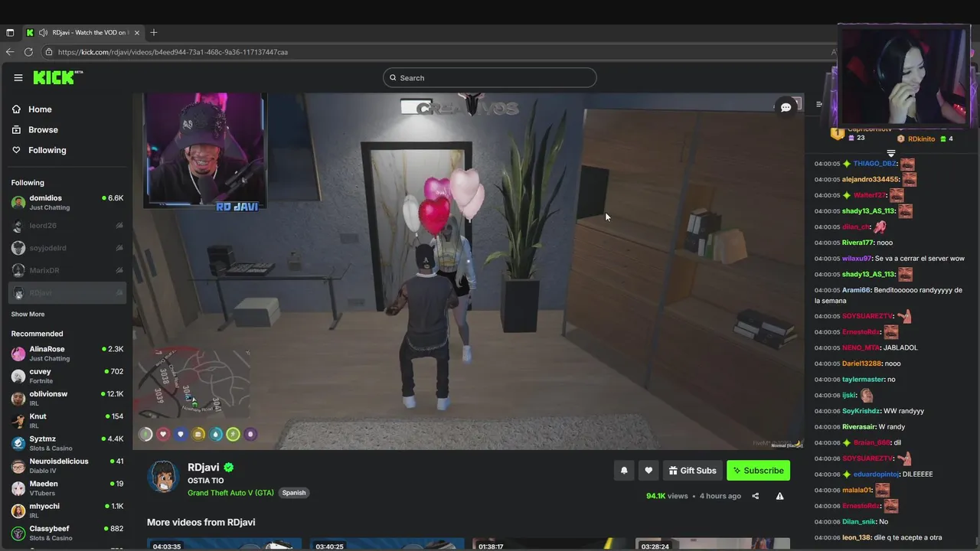
Task: Open mhyochi recommended channel
Action: (67, 510)
